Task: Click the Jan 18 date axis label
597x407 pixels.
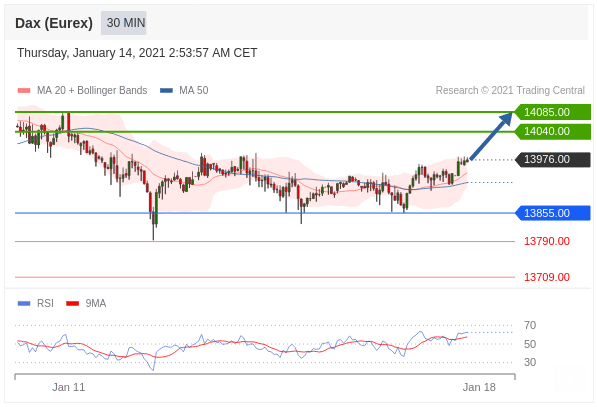Action: (x=479, y=388)
